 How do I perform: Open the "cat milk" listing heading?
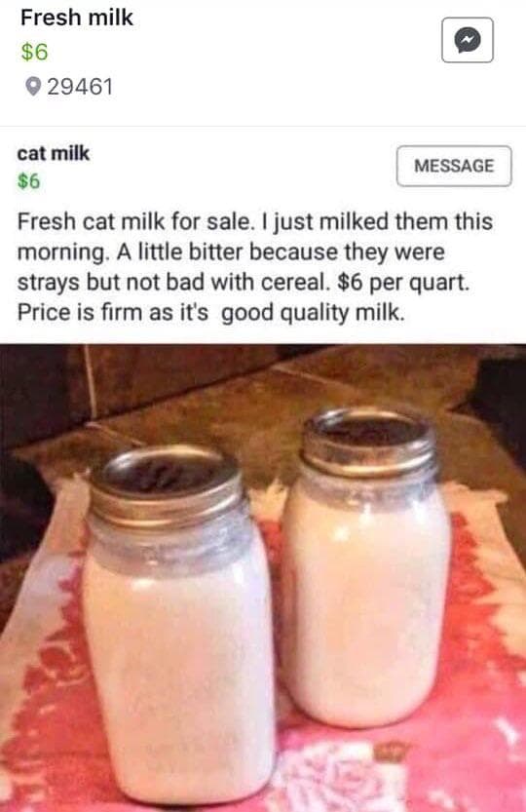click(x=54, y=153)
